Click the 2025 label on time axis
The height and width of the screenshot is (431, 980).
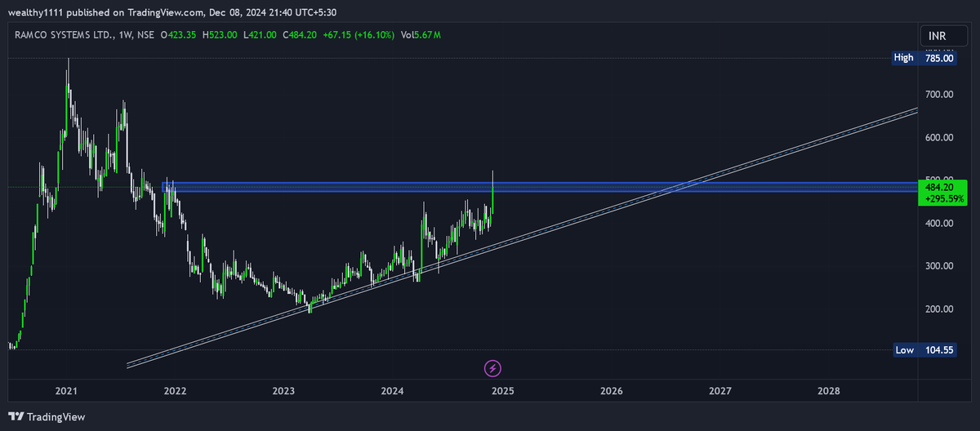(x=501, y=392)
